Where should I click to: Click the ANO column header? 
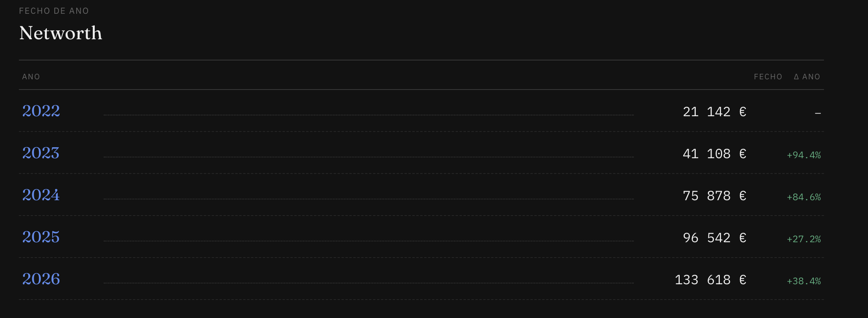tap(31, 77)
